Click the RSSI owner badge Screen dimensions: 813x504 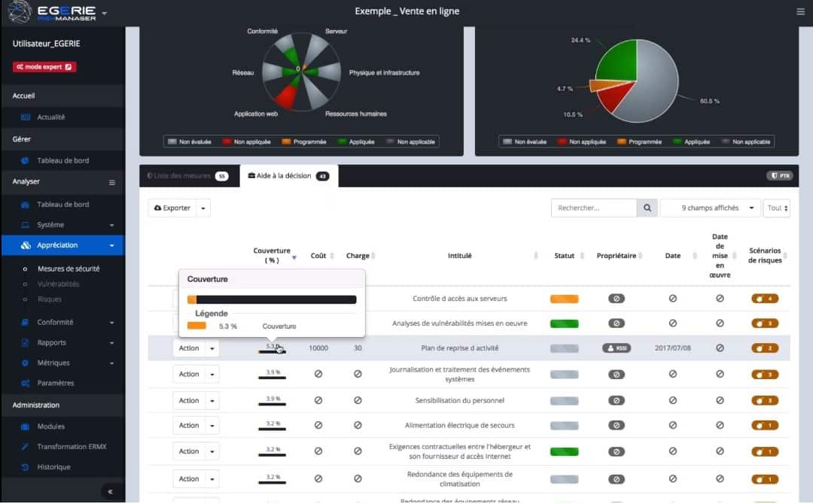click(616, 348)
